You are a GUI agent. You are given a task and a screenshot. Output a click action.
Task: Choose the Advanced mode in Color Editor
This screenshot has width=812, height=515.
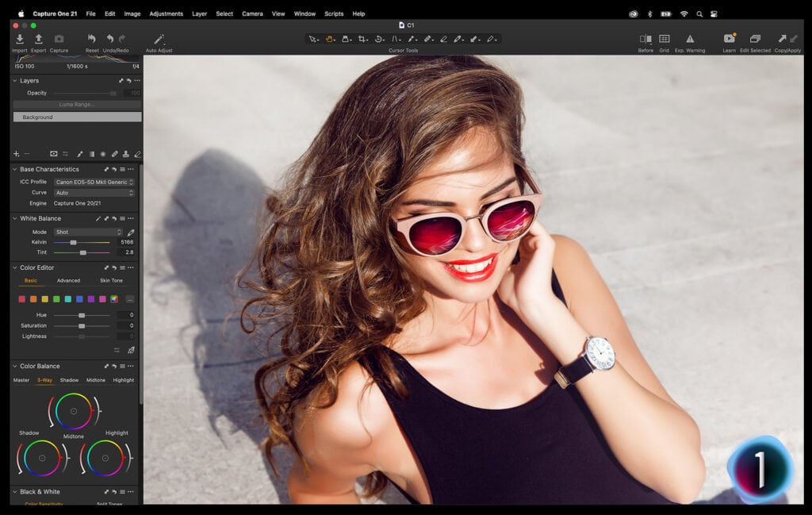coord(68,280)
